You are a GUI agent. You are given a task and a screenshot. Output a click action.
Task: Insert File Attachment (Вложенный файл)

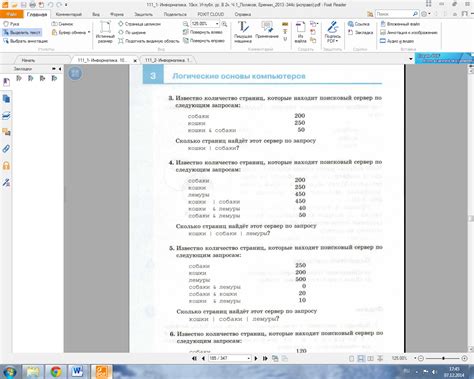pyautogui.click(x=400, y=24)
